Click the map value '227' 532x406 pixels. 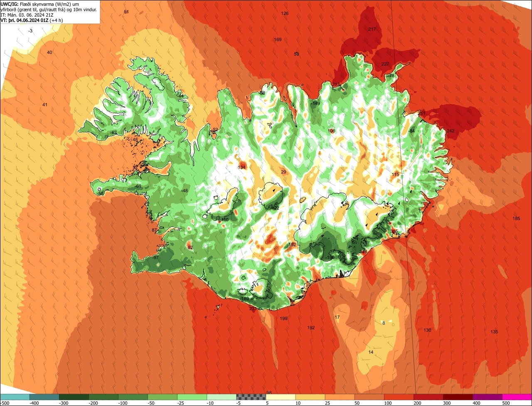pyautogui.click(x=385, y=64)
